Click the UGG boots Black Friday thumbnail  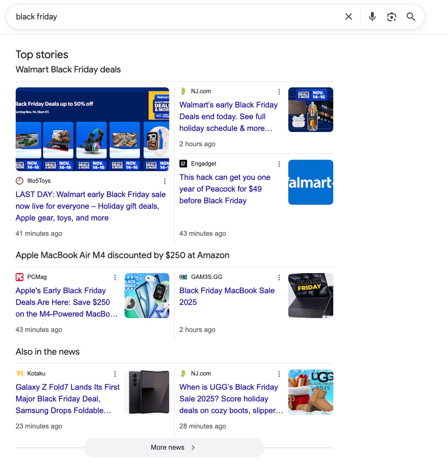pyautogui.click(x=311, y=392)
